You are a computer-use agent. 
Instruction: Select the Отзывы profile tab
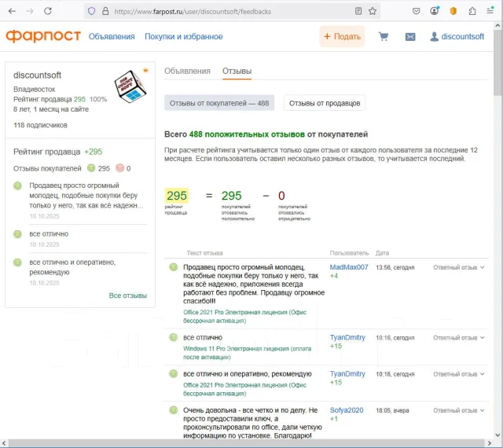(x=237, y=71)
